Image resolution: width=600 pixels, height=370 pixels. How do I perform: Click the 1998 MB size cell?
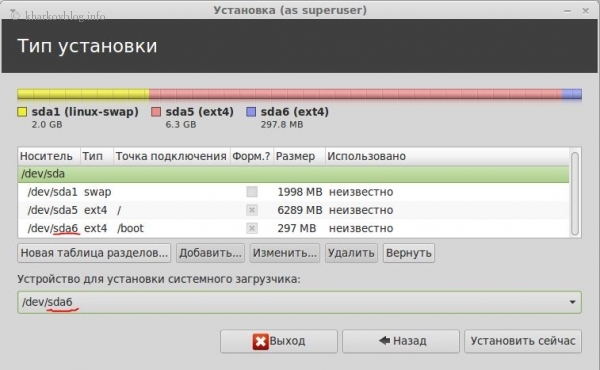[300, 192]
